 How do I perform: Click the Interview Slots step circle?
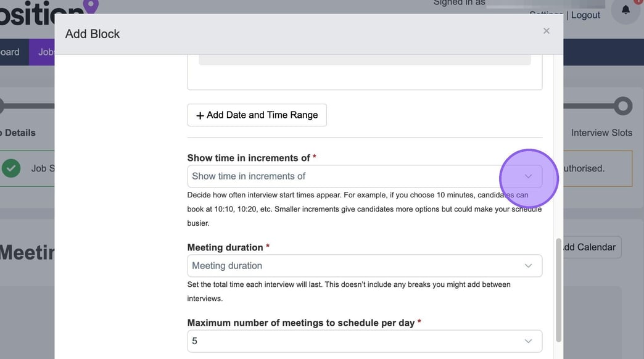623,106
